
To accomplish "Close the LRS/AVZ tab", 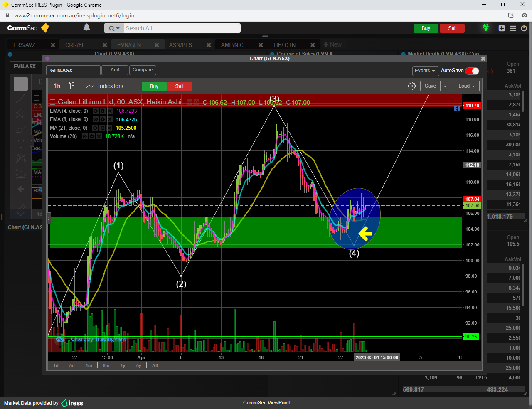I will tap(53, 45).
